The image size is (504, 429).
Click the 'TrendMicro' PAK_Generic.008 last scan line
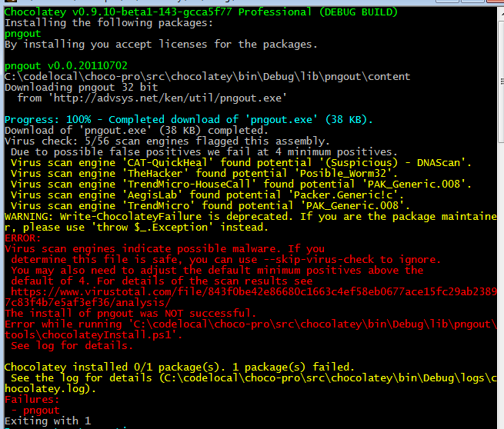pyautogui.click(x=210, y=206)
